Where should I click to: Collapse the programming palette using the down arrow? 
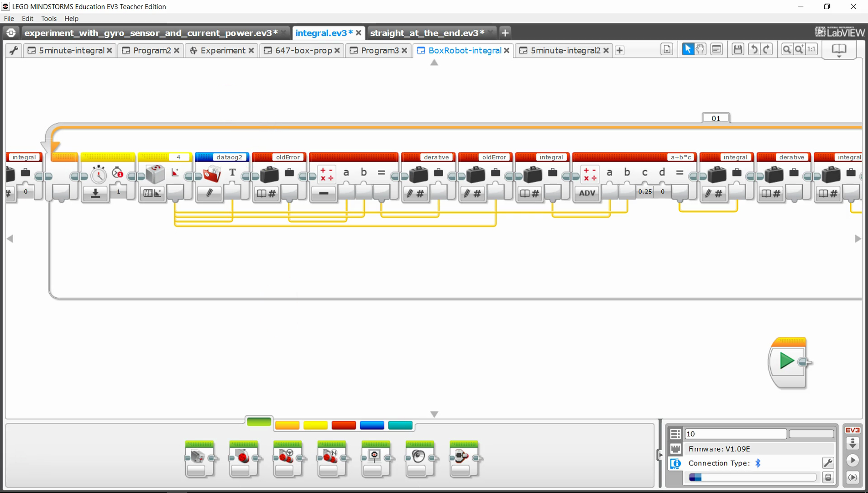coord(434,414)
